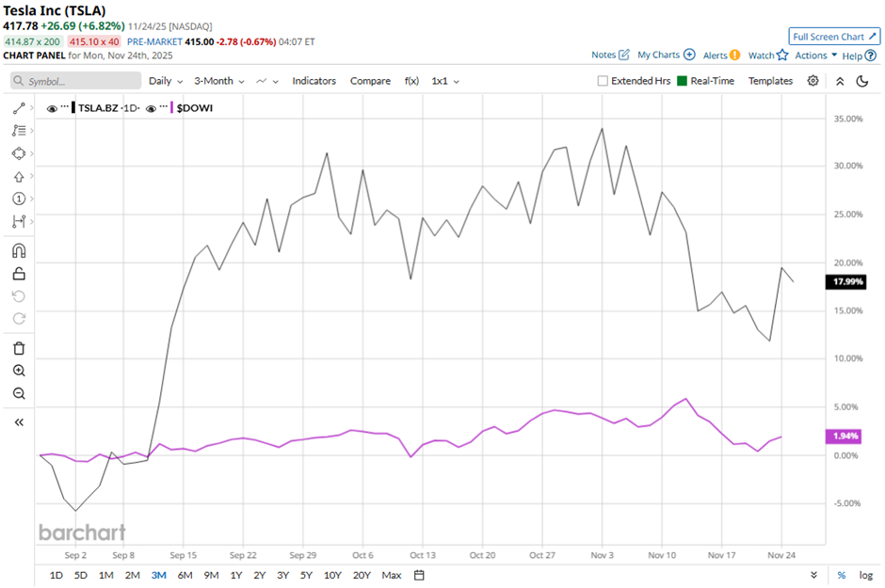Add to Watch list star
Image resolution: width=885 pixels, height=588 pixels.
(767, 56)
